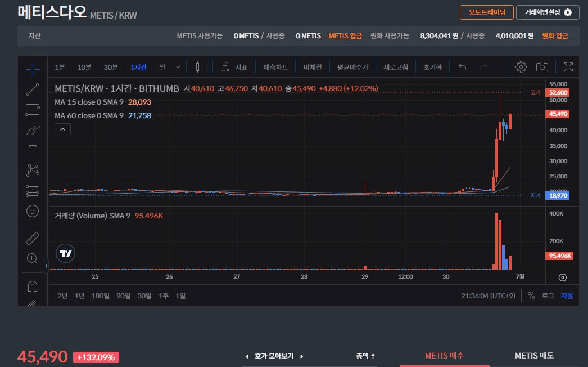This screenshot has width=588, height=367.
Task: Go to next 호가 모아보기 option
Action: 302,356
